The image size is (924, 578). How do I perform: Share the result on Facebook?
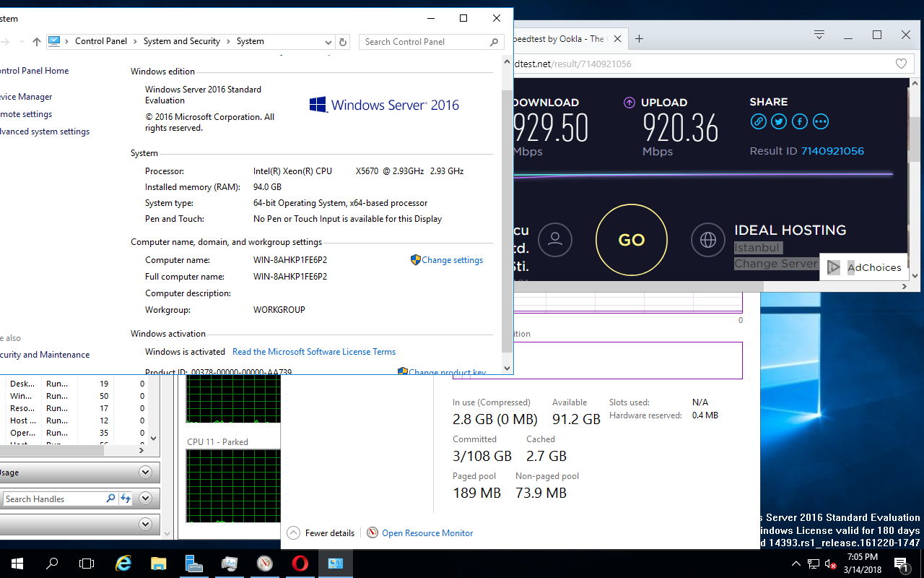coord(800,121)
